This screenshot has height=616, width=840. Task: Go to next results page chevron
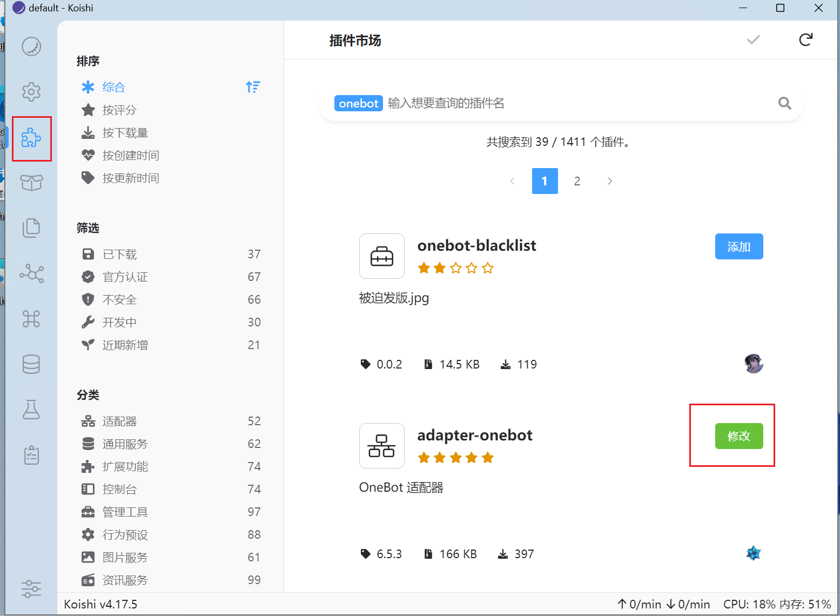[610, 181]
